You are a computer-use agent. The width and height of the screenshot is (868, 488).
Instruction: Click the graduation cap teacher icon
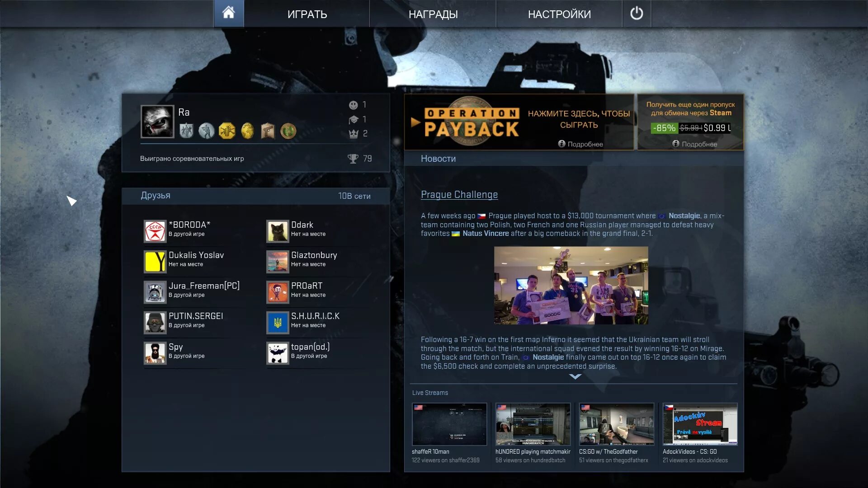354,119
